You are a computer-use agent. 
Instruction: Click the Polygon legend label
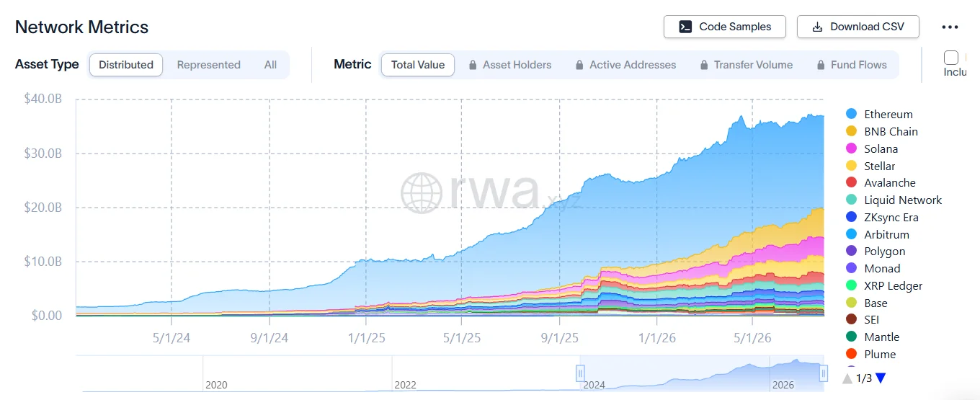[x=885, y=251]
